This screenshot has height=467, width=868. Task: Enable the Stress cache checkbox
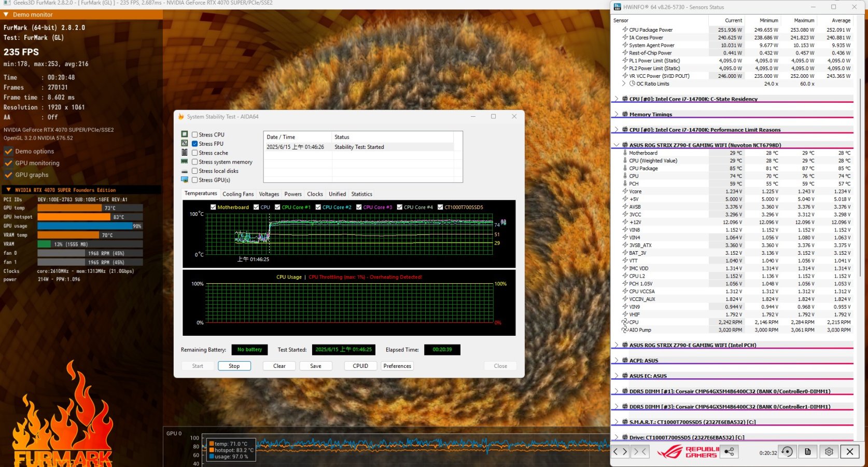(195, 153)
